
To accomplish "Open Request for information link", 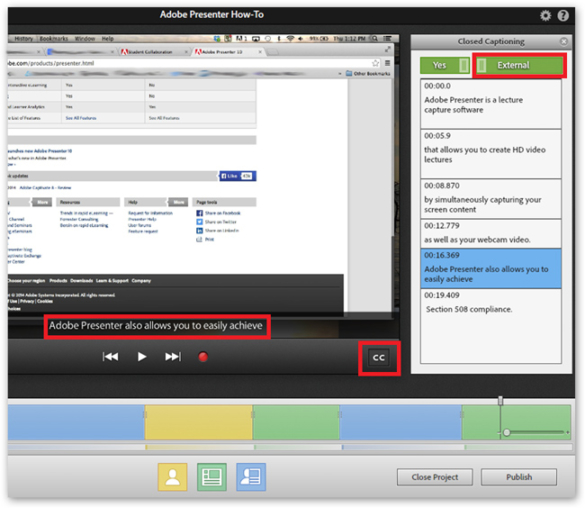I will pos(150,213).
